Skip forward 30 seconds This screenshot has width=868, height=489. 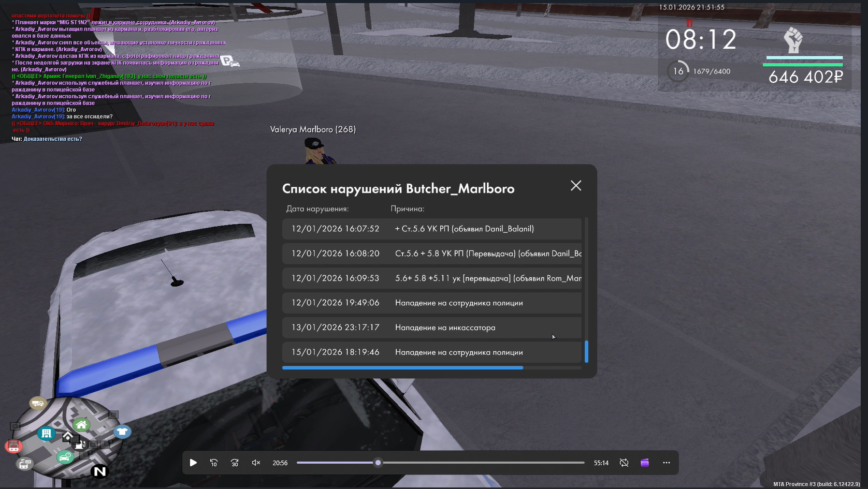point(235,463)
